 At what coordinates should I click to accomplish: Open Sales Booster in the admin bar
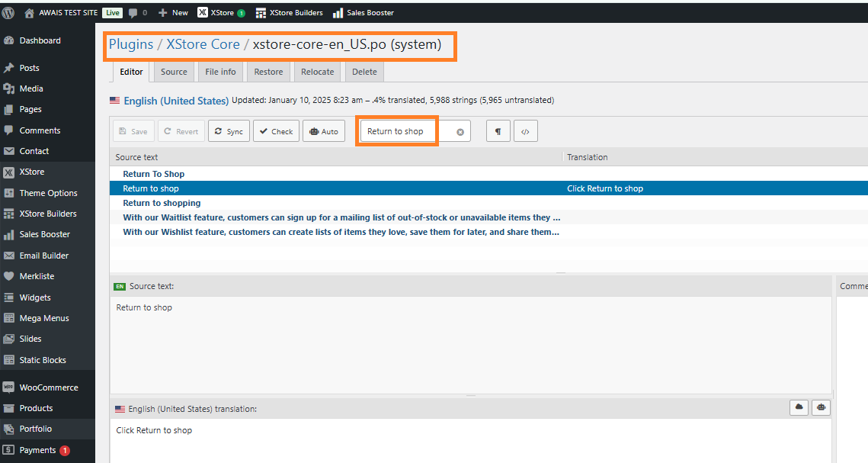pos(364,13)
